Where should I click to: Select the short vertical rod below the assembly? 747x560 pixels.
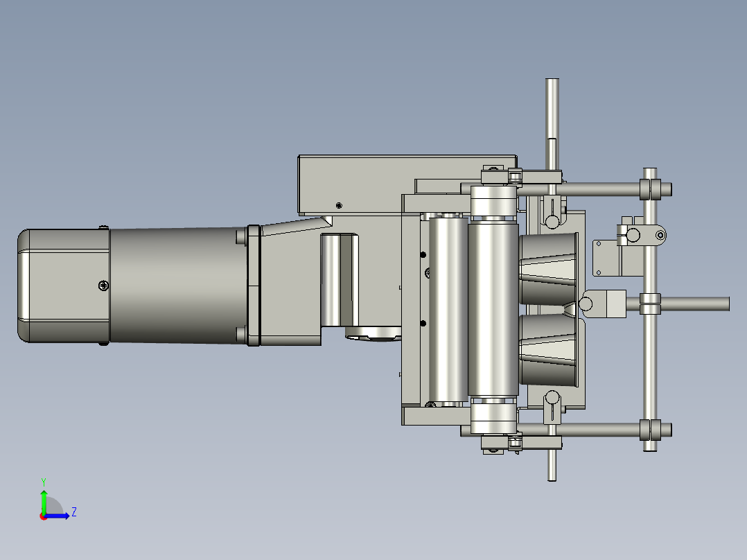[552, 464]
